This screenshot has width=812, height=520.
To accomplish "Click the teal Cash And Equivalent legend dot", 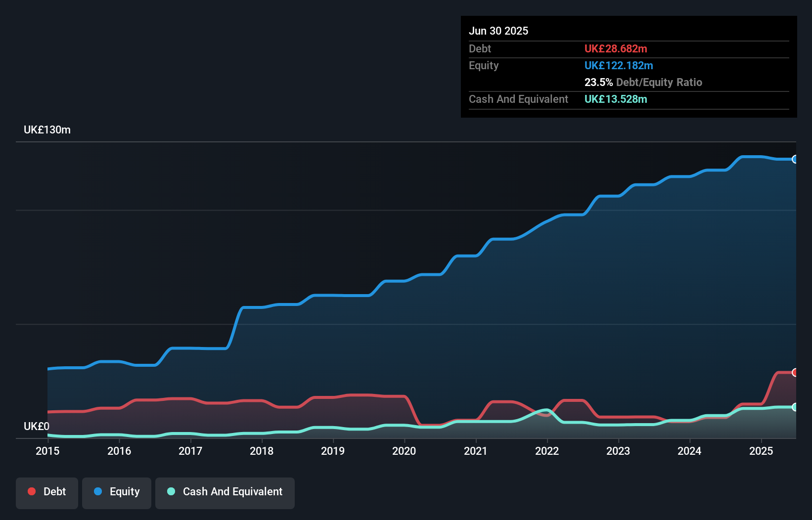I will [x=171, y=491].
